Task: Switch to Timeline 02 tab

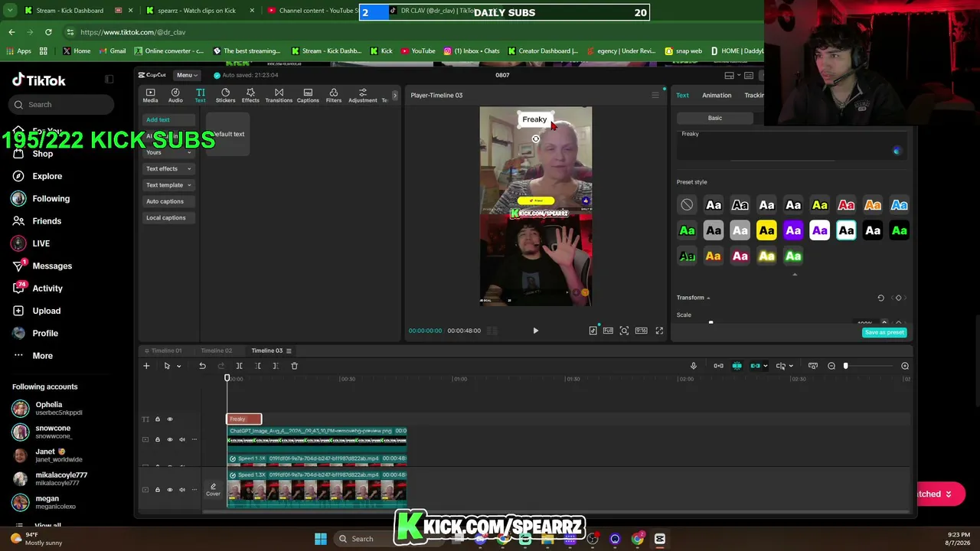Action: [216, 350]
